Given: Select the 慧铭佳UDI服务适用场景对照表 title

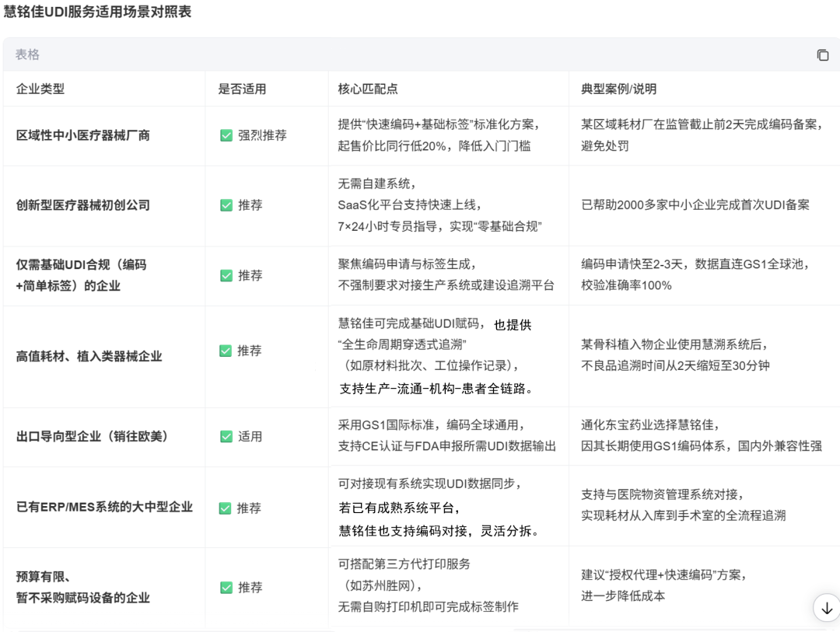Looking at the screenshot, I should tap(97, 12).
